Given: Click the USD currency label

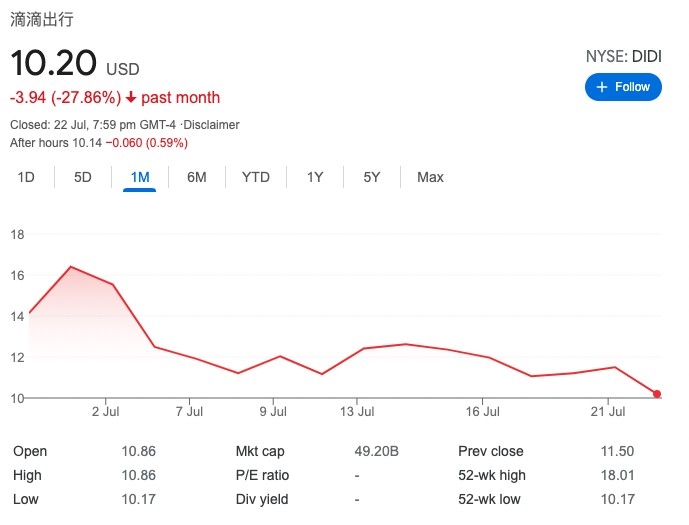Looking at the screenshot, I should point(123,69).
